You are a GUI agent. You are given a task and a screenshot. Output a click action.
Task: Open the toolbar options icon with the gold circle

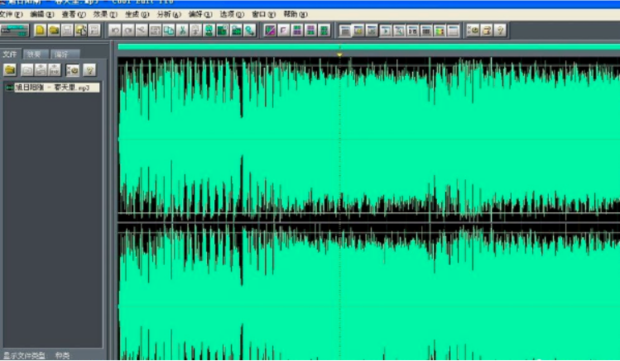click(x=473, y=30)
